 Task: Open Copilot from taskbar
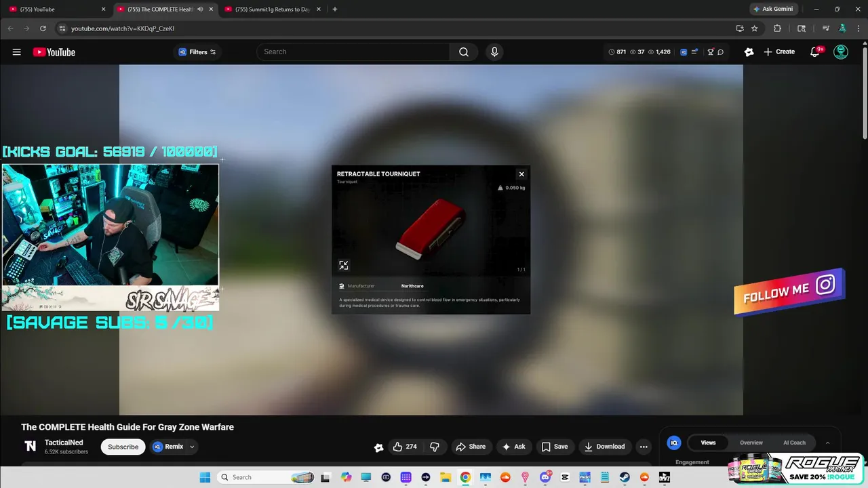pyautogui.click(x=347, y=477)
